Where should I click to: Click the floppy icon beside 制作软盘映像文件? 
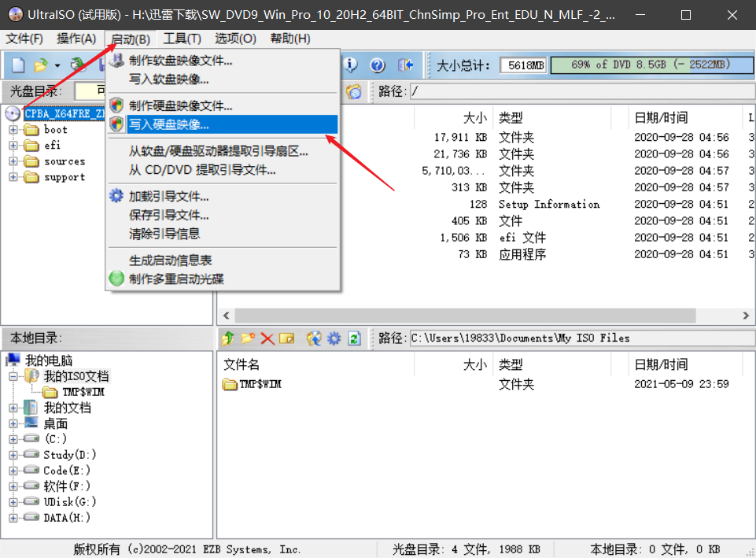coord(116,61)
